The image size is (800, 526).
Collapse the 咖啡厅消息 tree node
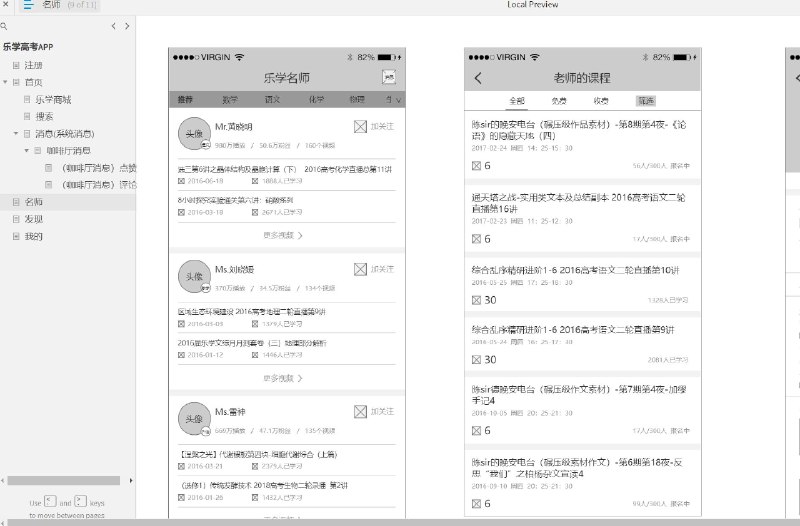click(27, 151)
